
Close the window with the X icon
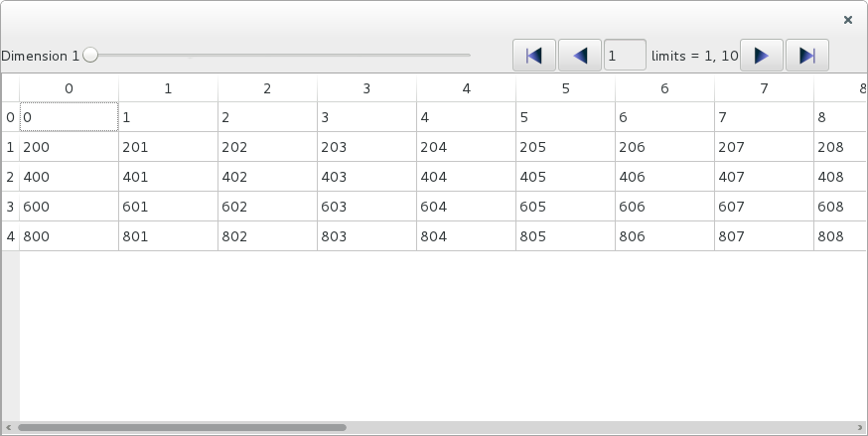[847, 19]
